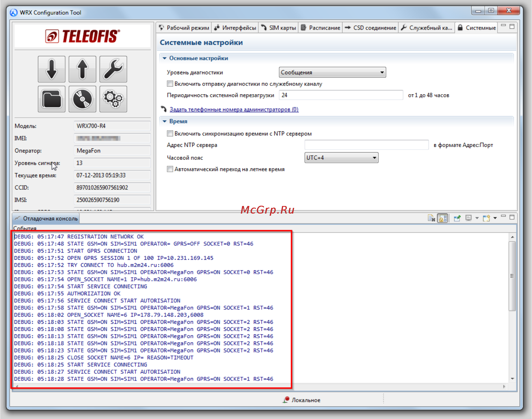Click the gears settings button

coord(113,99)
